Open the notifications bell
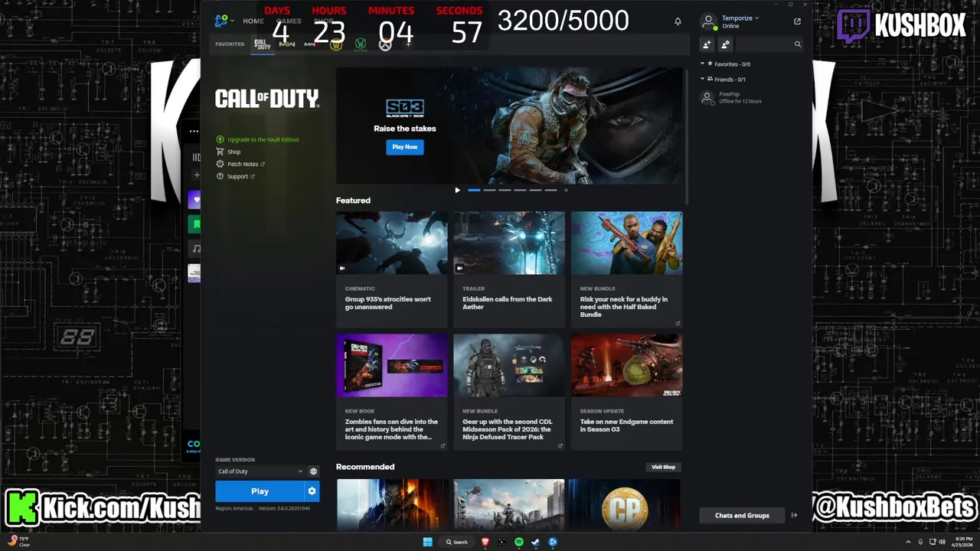This screenshot has width=980, height=551. 678,21
